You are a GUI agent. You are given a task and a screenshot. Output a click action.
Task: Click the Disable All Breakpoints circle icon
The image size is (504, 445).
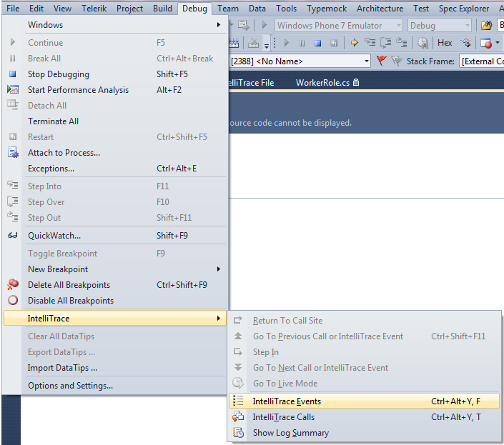(13, 300)
